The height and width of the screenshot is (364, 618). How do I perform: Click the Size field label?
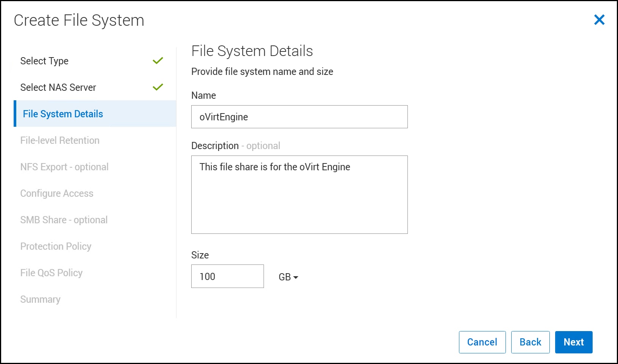pyautogui.click(x=200, y=255)
